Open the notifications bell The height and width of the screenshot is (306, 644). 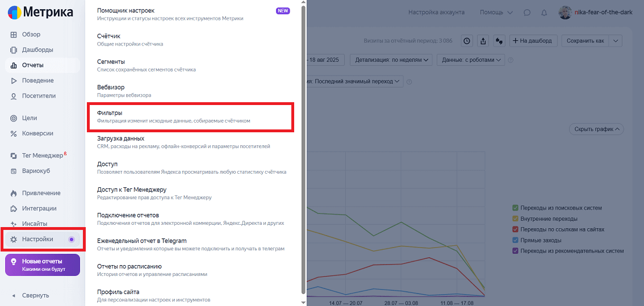[544, 12]
